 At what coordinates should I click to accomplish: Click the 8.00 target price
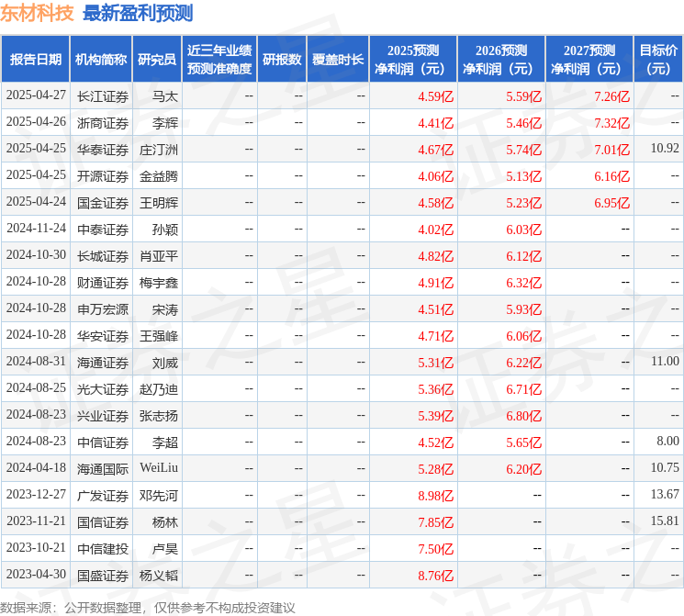[x=667, y=441]
